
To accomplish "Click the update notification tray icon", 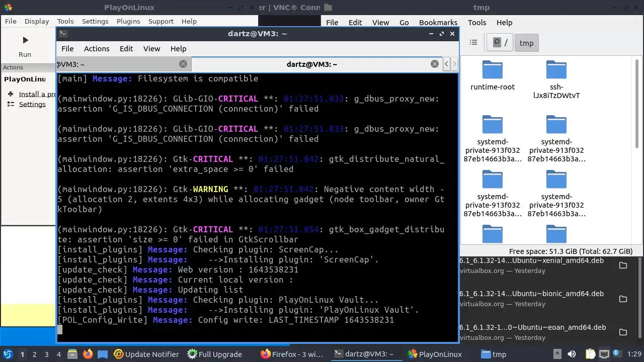I will click(x=617, y=354).
